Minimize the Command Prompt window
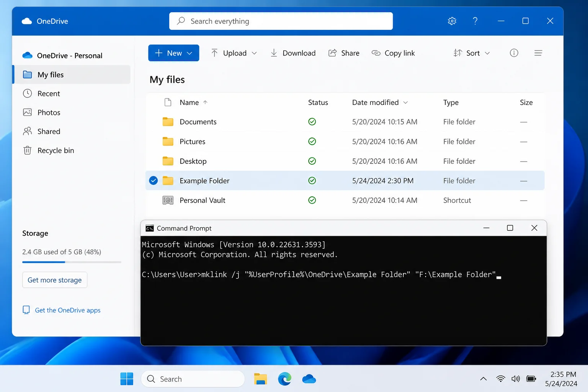Viewport: 588px width, 392px height. click(487, 228)
